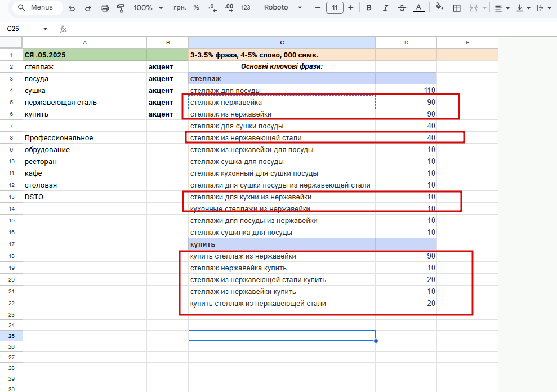This screenshot has height=392, width=557.
Task: Click the increase font size plus button
Action: click(351, 8)
